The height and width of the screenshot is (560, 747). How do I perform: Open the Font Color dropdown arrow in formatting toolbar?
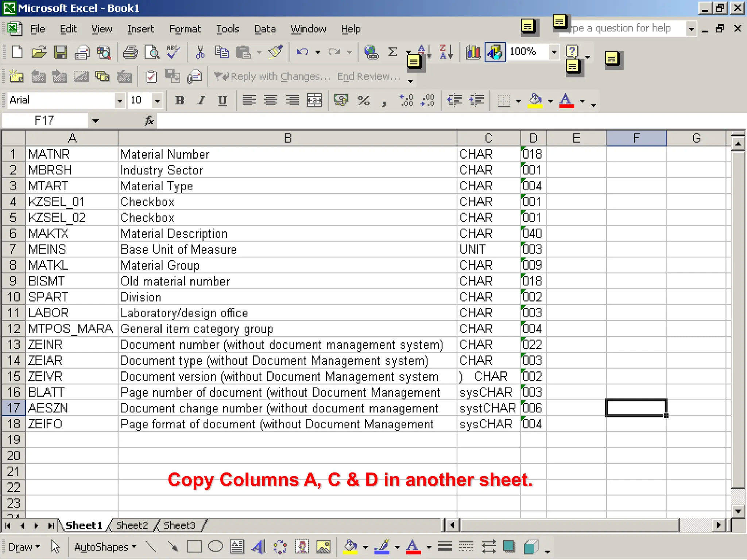click(582, 101)
